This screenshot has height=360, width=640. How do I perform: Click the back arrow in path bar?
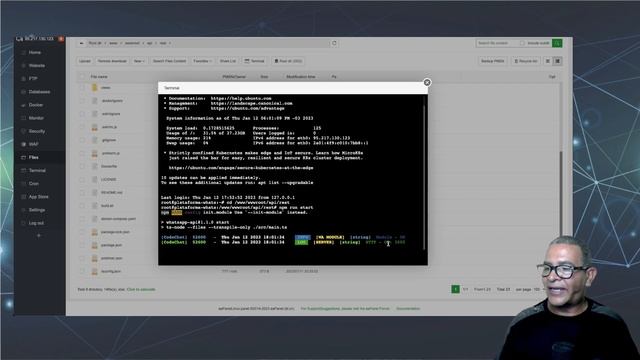[x=81, y=43]
